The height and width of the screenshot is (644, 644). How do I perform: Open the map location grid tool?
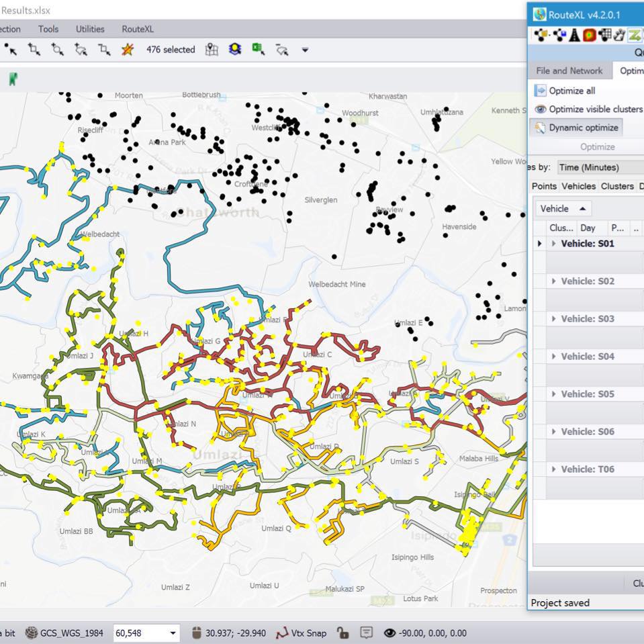[212, 50]
